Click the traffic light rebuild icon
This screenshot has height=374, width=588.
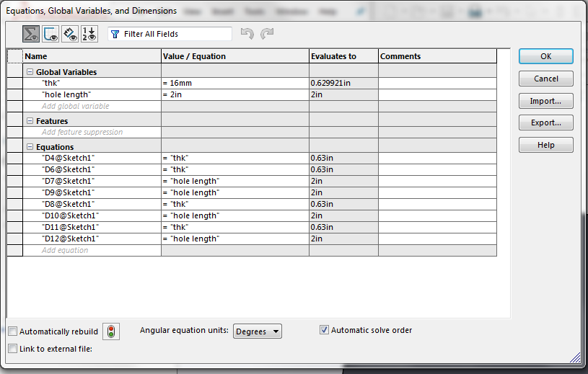(111, 331)
